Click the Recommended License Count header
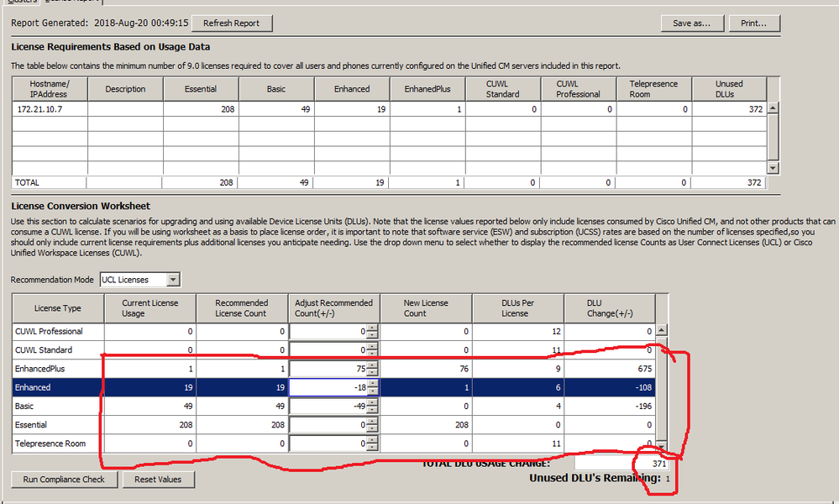The image size is (839, 504). pyautogui.click(x=242, y=308)
